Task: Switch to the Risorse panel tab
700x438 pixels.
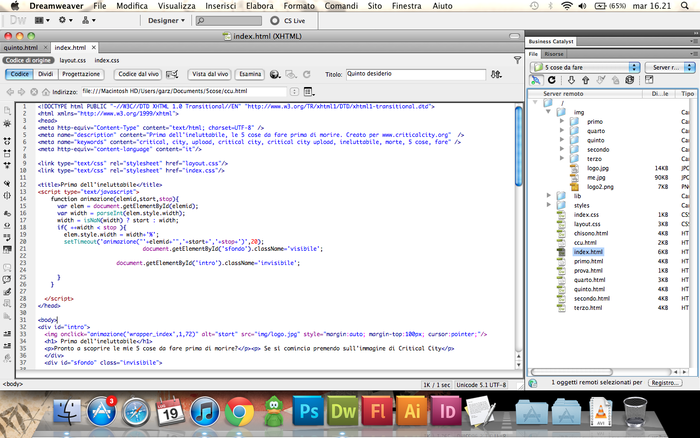Action: (554, 54)
